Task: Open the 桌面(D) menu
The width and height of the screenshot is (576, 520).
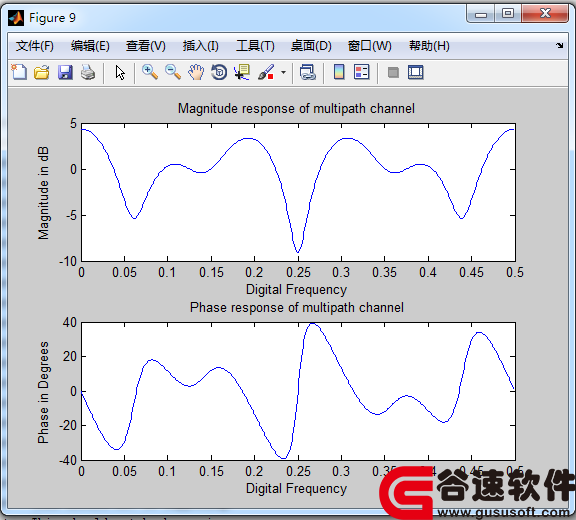Action: coord(311,46)
